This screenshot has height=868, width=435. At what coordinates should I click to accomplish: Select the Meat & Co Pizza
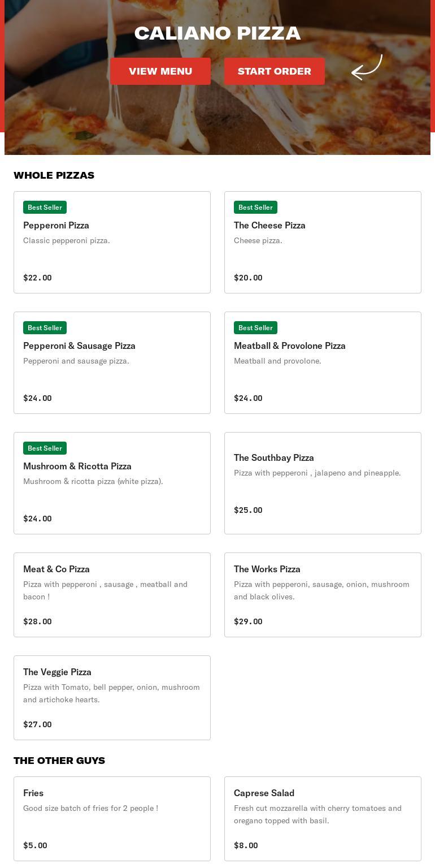tap(112, 594)
